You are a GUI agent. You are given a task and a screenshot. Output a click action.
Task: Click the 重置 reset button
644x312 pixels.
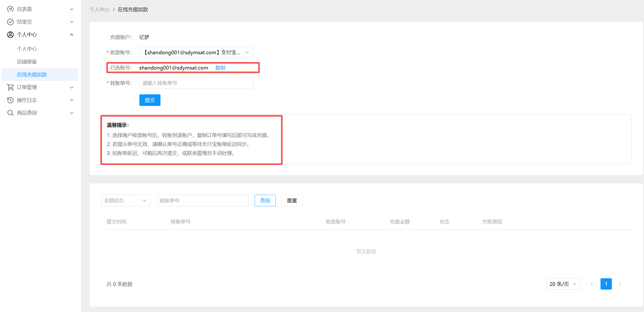click(292, 201)
